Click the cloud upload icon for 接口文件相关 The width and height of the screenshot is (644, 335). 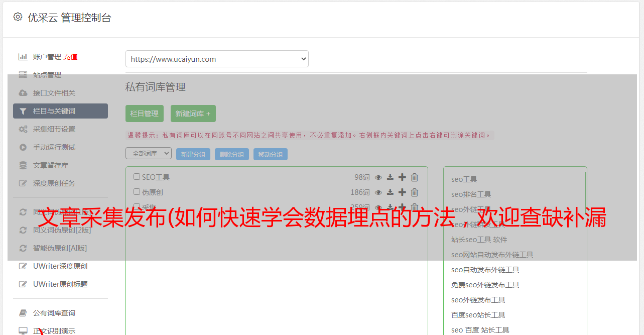click(x=23, y=93)
